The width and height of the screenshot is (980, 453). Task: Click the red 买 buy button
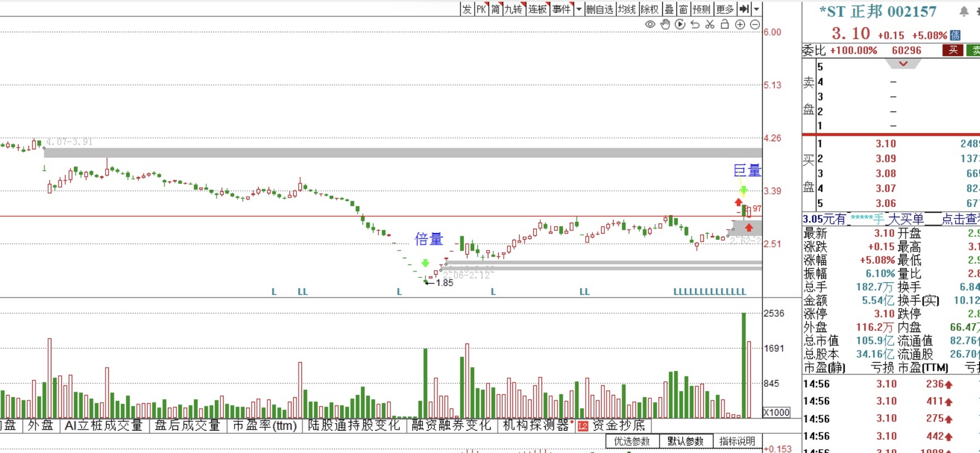[x=953, y=50]
